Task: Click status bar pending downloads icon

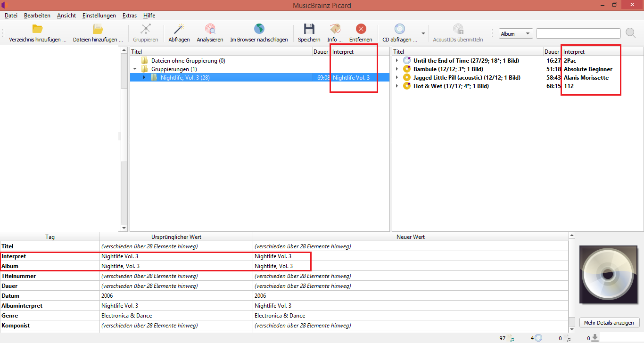Action: pyautogui.click(x=595, y=338)
